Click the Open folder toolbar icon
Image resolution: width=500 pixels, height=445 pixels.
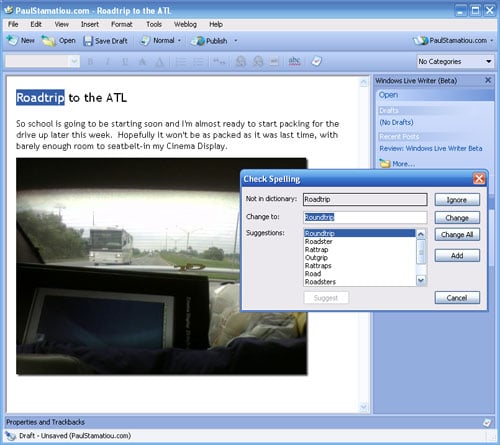point(49,41)
